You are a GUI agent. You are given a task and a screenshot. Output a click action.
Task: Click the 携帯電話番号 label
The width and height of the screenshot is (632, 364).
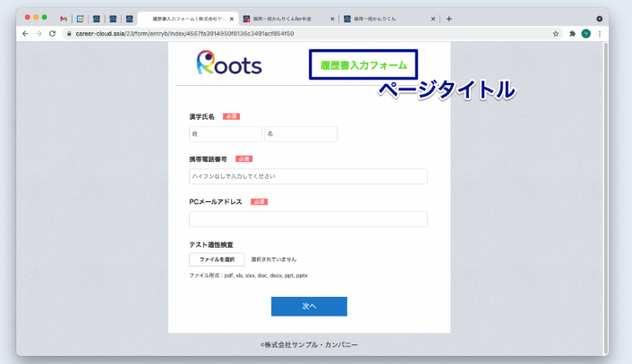tap(208, 159)
